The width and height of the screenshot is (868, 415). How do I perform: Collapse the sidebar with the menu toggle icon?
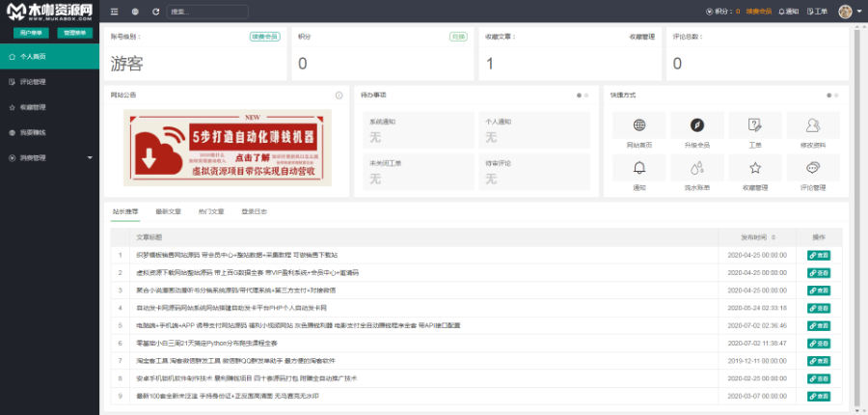[115, 12]
